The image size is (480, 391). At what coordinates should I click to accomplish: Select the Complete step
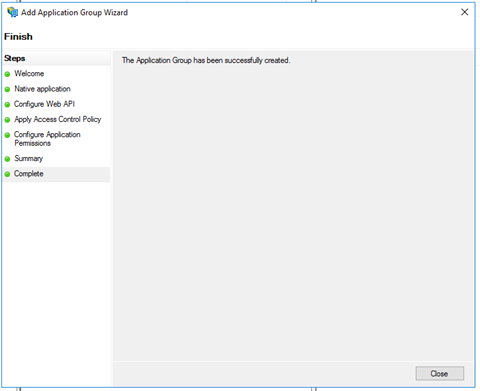coord(29,174)
